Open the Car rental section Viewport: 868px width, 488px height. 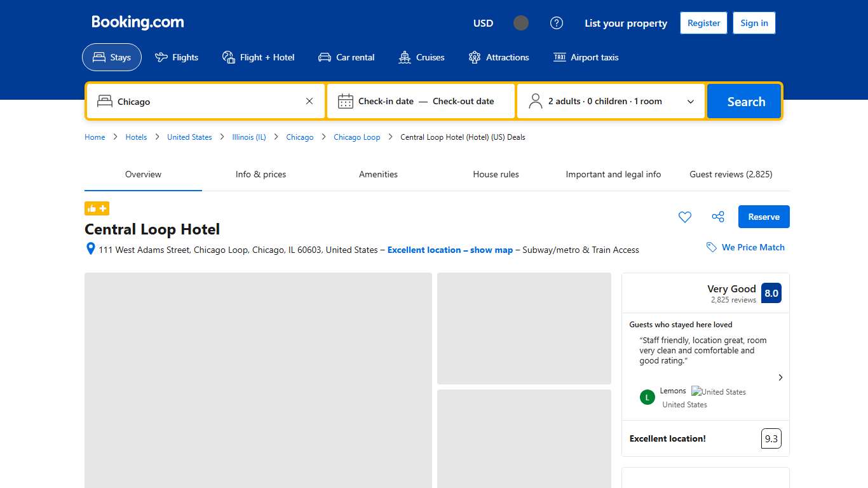pos(346,57)
